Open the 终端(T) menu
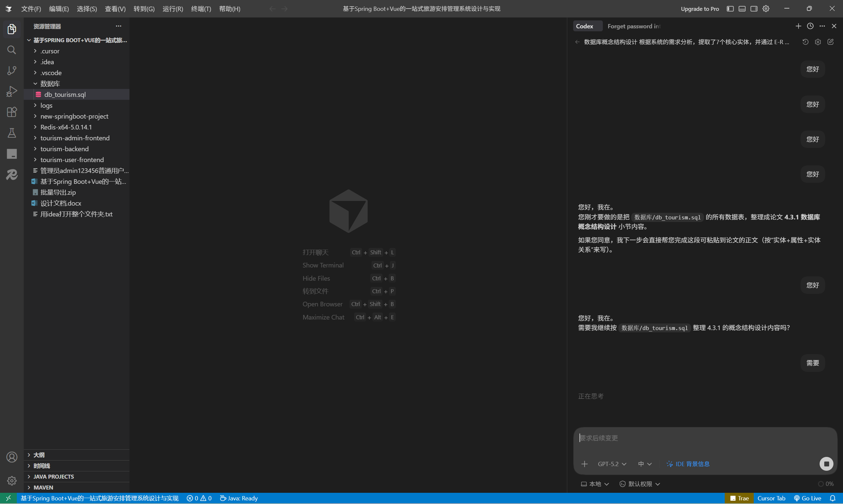Viewport: 843px width, 504px height. (201, 9)
